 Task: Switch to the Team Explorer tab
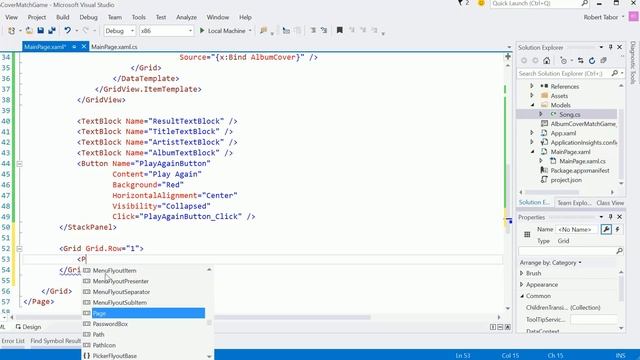pos(574,203)
